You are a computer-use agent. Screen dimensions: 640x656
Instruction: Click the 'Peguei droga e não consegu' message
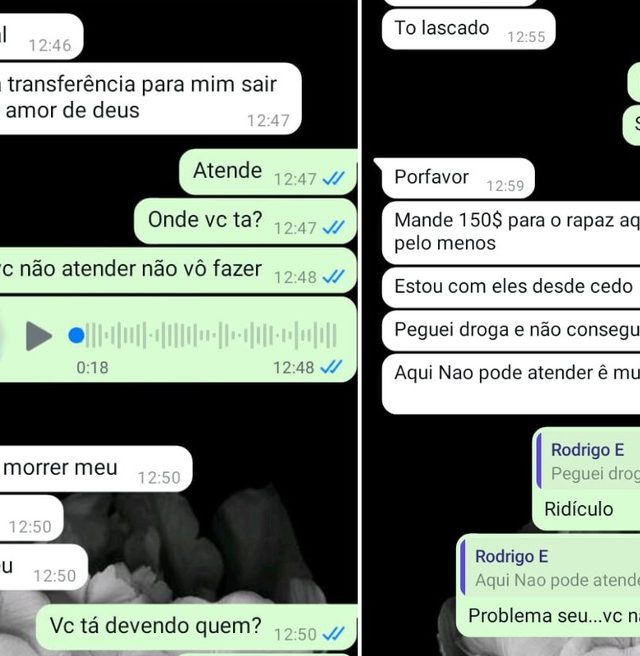tap(511, 331)
